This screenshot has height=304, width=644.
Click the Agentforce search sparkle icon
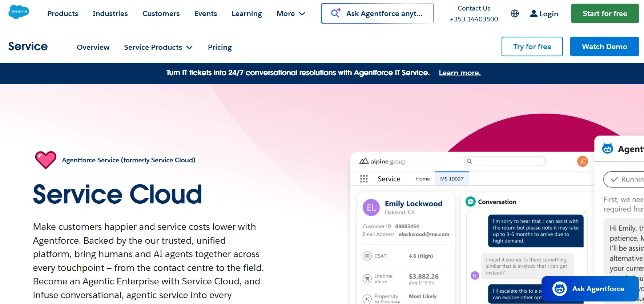pyautogui.click(x=335, y=13)
